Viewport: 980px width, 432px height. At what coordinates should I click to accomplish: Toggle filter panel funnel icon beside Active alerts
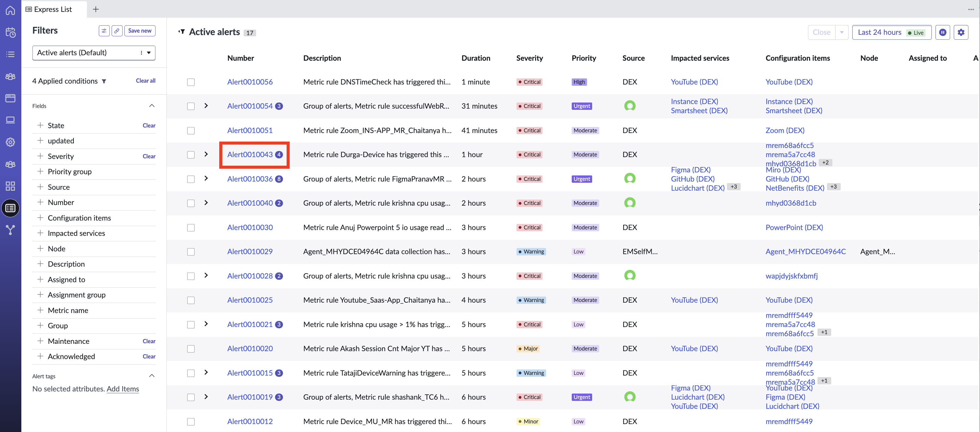click(182, 32)
